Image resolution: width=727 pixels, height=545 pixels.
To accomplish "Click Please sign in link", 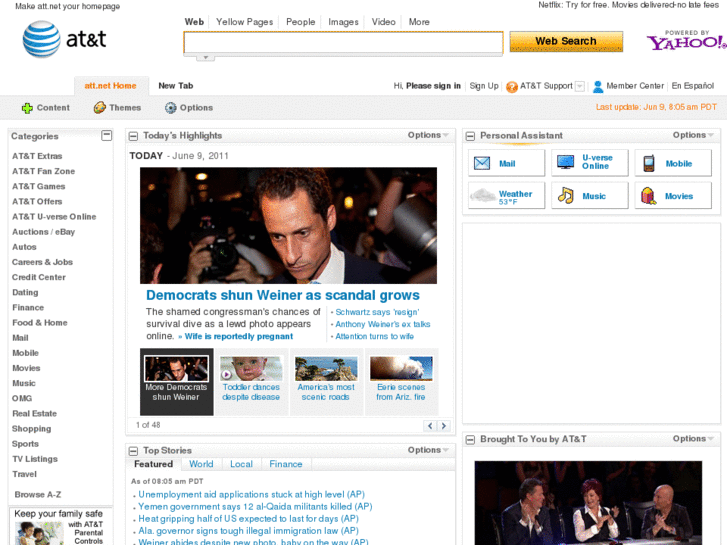I will click(x=434, y=86).
